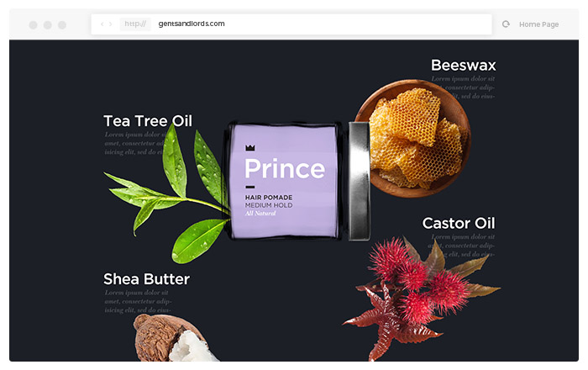Click the third gray window dot
The height and width of the screenshot is (370, 588).
pyautogui.click(x=62, y=24)
